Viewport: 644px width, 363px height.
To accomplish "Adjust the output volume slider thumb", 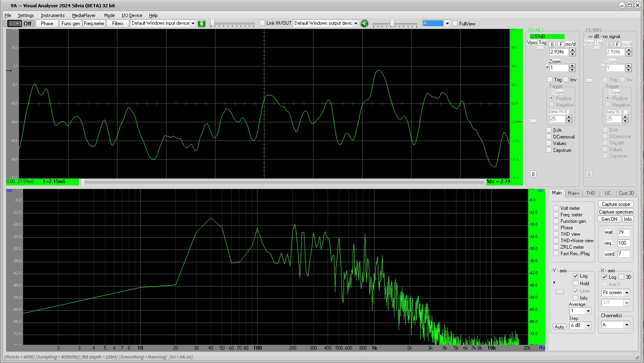I will click(392, 23).
